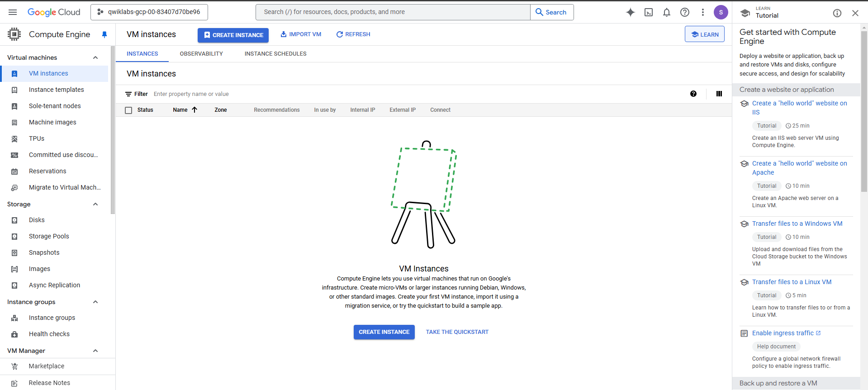Viewport: 868px width, 390px height.
Task: Collapse the VM Manager section
Action: click(x=95, y=351)
